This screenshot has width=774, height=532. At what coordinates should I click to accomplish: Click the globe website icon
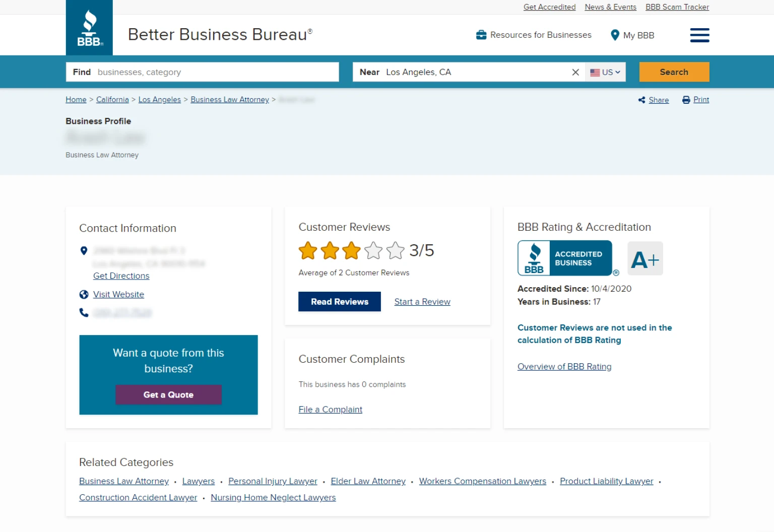click(84, 295)
